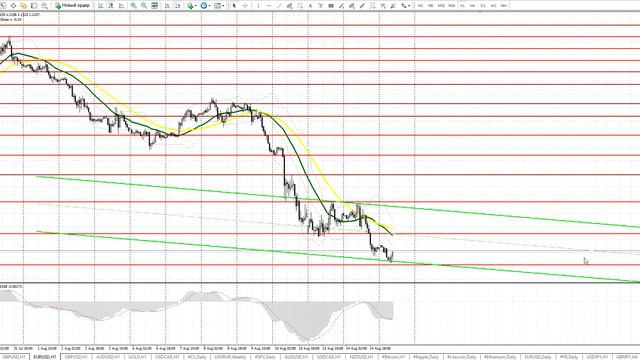This screenshot has width=640, height=360.
Task: Set timeframe to H1
Action: 462,6
